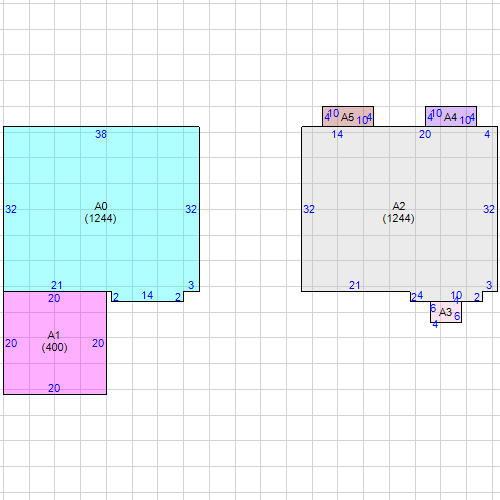500x500 pixels.
Task: Click the 20 dimension on A1's bottom edge
Action: [54, 388]
